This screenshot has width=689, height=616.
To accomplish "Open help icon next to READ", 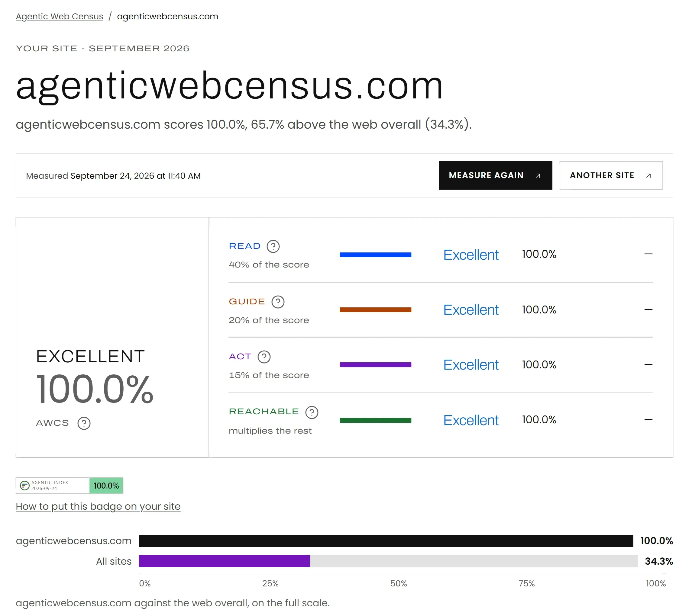I will (x=273, y=246).
